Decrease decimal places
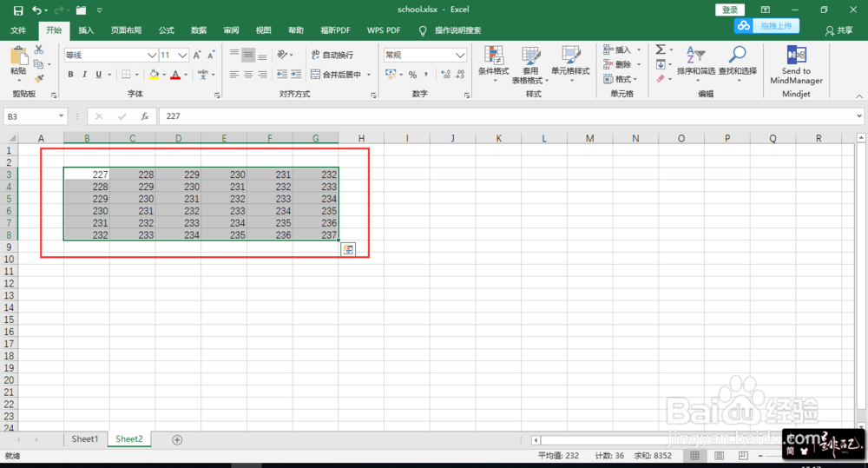Image resolution: width=868 pixels, height=468 pixels. point(460,74)
